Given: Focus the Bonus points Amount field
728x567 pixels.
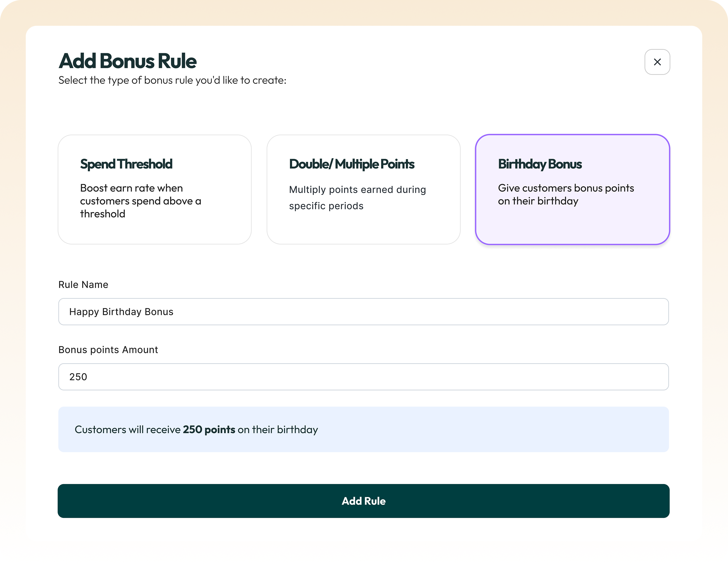Looking at the screenshot, I should tap(363, 377).
